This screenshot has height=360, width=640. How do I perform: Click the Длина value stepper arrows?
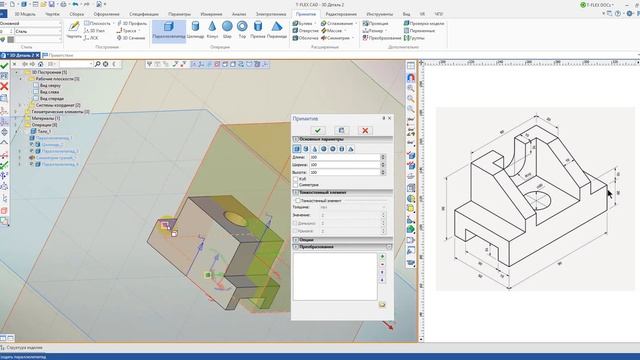click(383, 157)
